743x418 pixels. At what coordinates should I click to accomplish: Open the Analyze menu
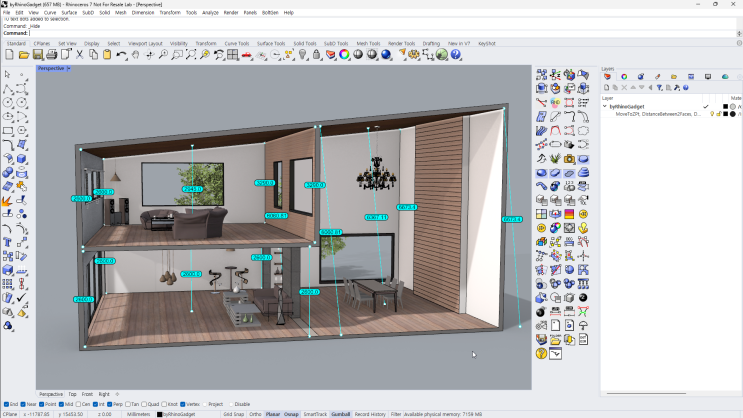coord(210,13)
